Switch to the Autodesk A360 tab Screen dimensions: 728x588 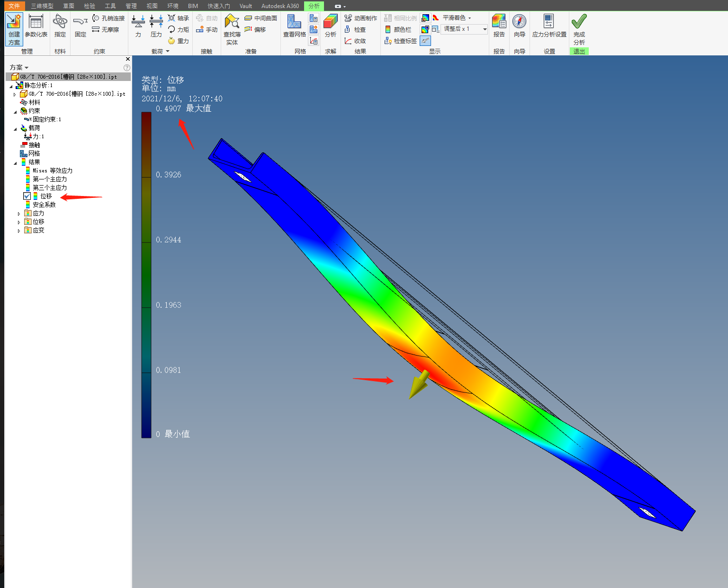[280, 6]
